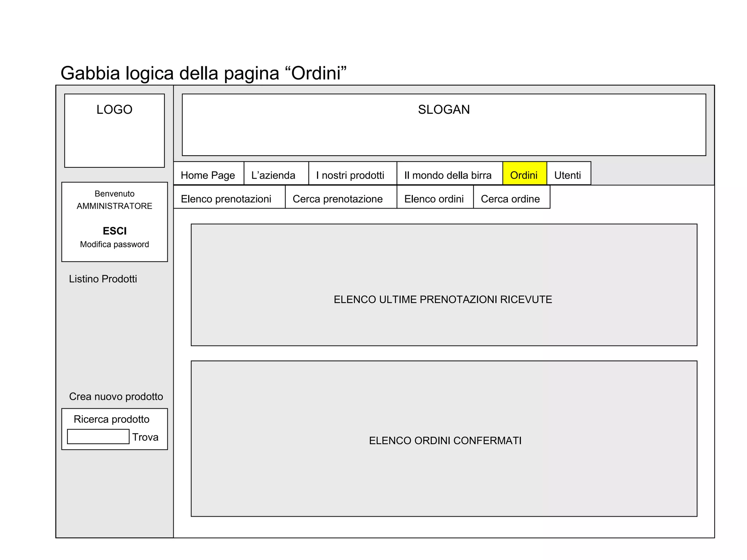The height and width of the screenshot is (560, 747).
Task: Click Crea nuovo prodotto link
Action: [116, 396]
